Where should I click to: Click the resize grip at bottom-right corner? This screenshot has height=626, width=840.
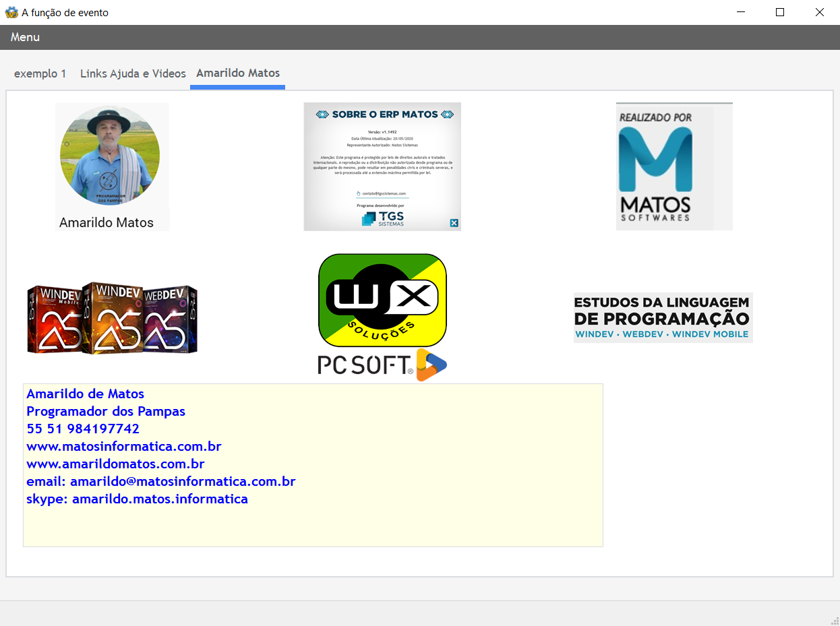[834, 620]
